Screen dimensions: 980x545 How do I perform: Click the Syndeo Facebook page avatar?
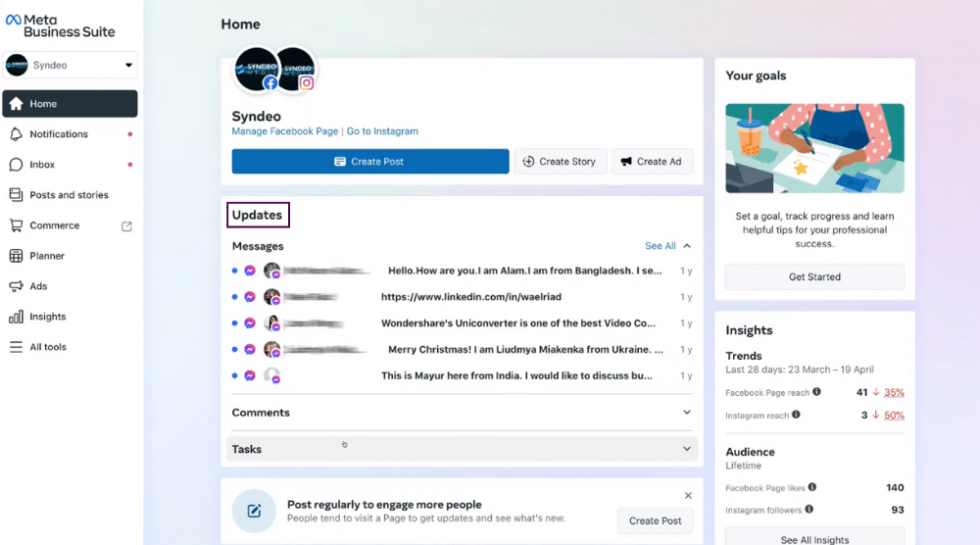point(256,69)
